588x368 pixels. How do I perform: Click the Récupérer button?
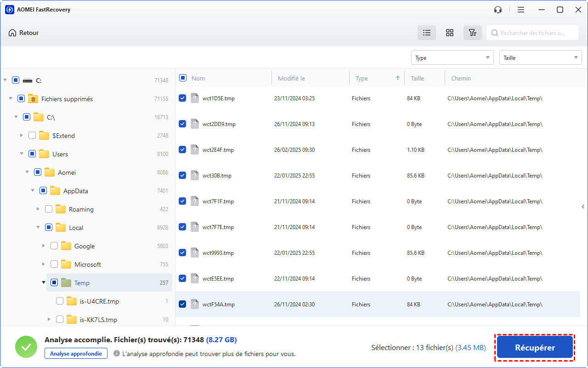coord(535,348)
